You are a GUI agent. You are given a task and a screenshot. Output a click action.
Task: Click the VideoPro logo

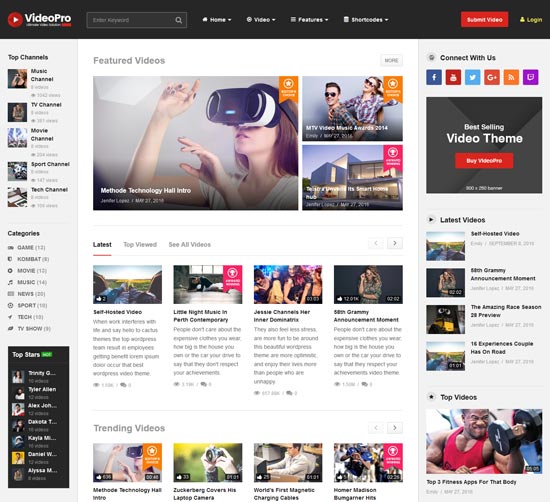[x=39, y=19]
